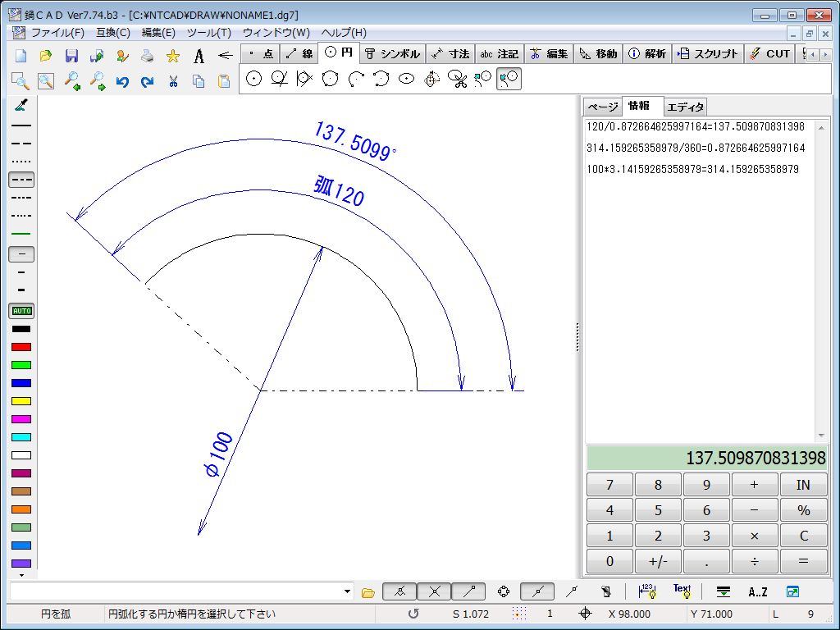Toggle the on-line snap button

[537, 591]
